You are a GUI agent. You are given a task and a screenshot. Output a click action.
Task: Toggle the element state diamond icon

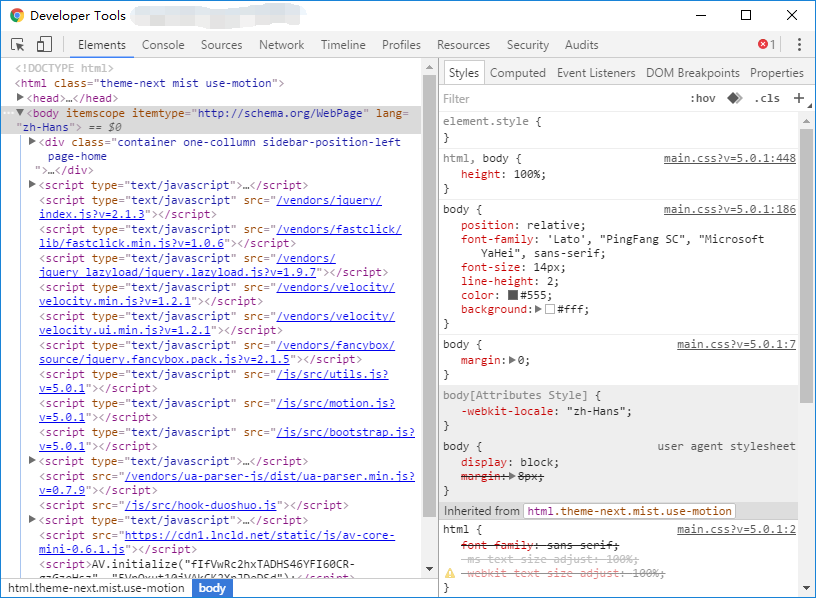(x=734, y=98)
